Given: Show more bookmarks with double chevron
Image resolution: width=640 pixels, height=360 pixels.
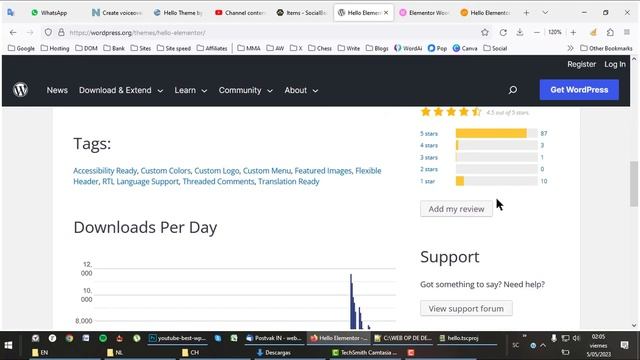Looking at the screenshot, I should pos(570,48).
